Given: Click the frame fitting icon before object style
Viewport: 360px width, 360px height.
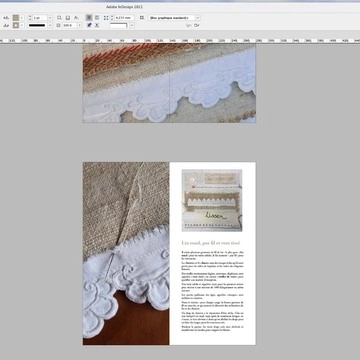Looking at the screenshot, I should click(x=142, y=18).
